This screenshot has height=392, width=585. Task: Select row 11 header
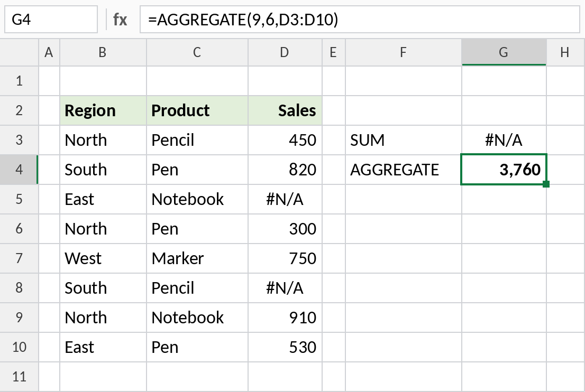19,377
